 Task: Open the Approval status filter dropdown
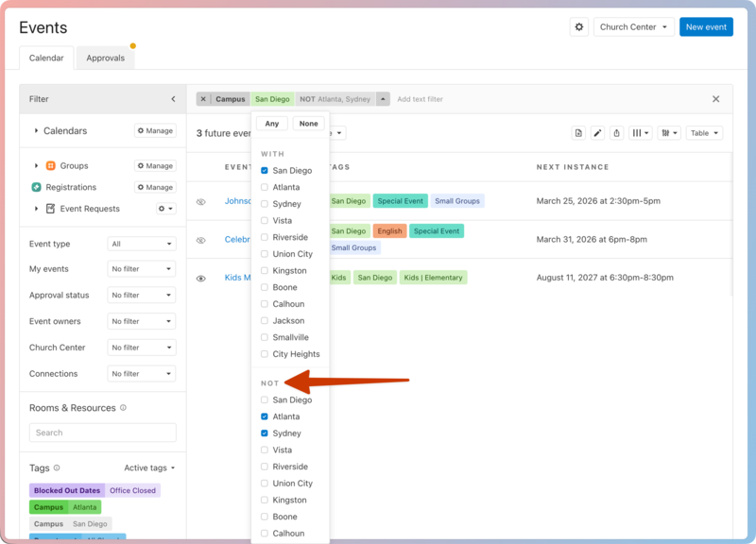(x=142, y=296)
